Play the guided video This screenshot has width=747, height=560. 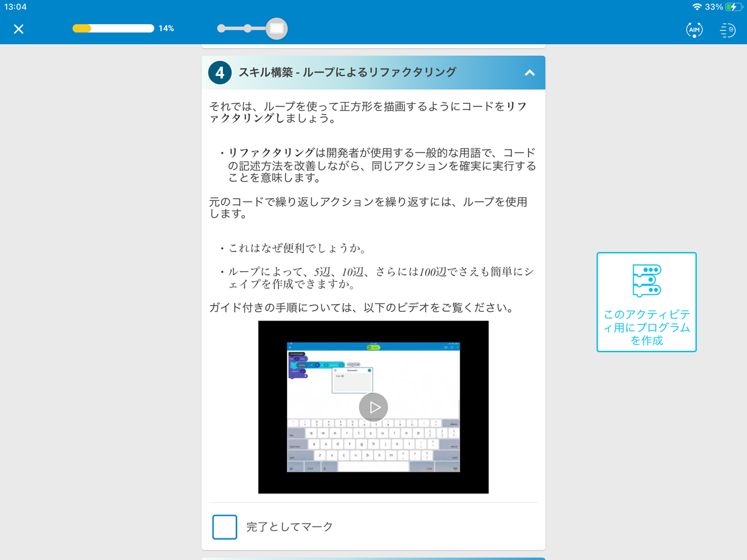pyautogui.click(x=374, y=407)
